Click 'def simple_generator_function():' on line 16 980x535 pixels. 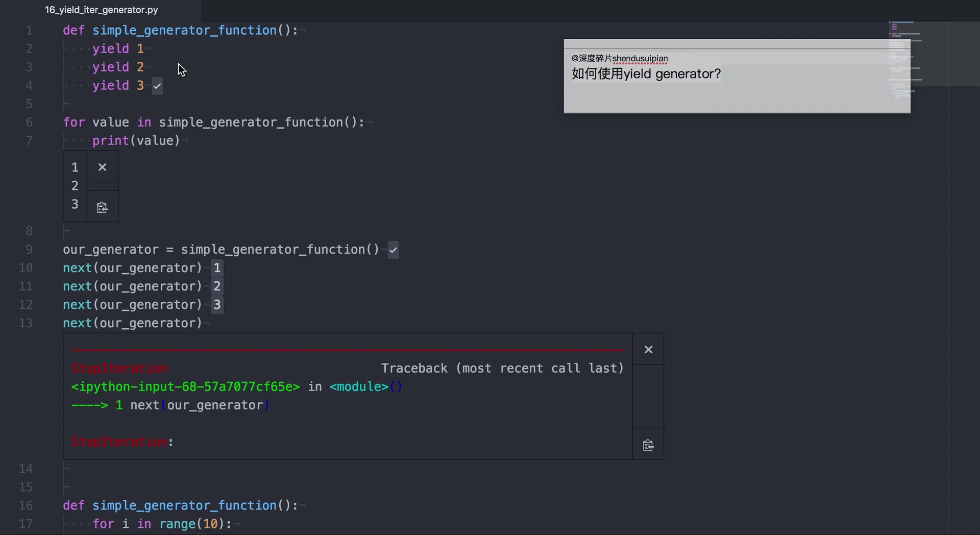[x=180, y=505]
